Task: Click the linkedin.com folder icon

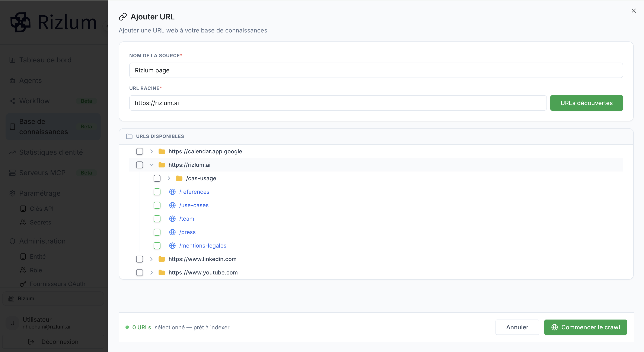Action: [x=162, y=259]
